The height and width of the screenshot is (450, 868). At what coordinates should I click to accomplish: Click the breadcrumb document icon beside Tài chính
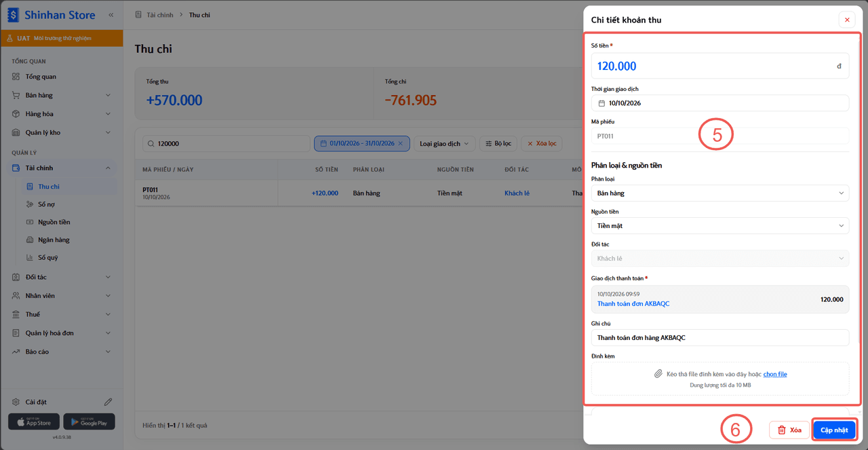[138, 14]
